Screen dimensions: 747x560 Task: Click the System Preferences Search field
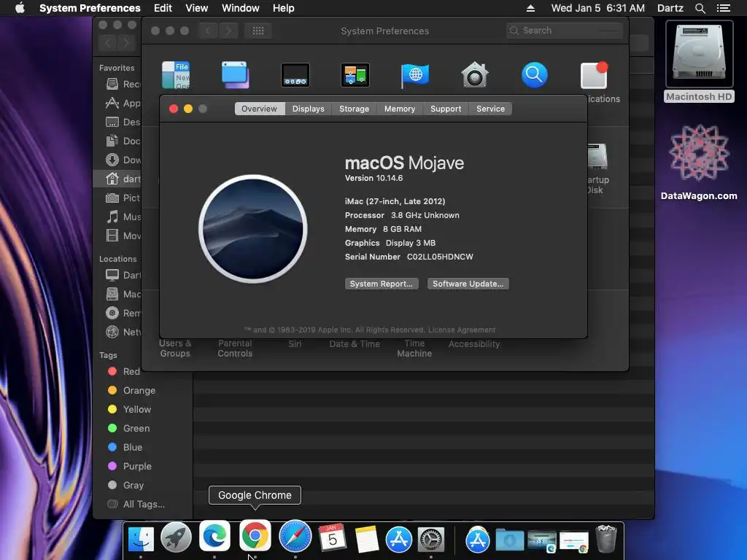pos(565,31)
